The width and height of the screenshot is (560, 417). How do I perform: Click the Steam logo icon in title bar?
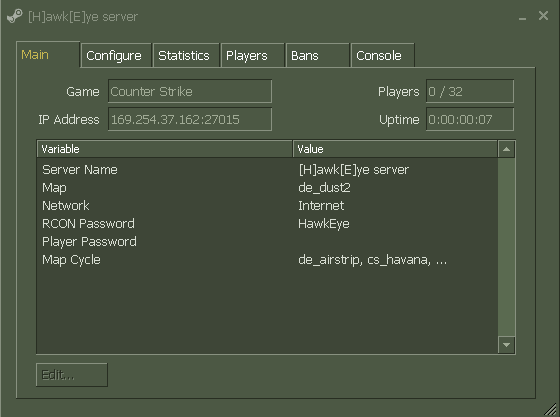15,16
